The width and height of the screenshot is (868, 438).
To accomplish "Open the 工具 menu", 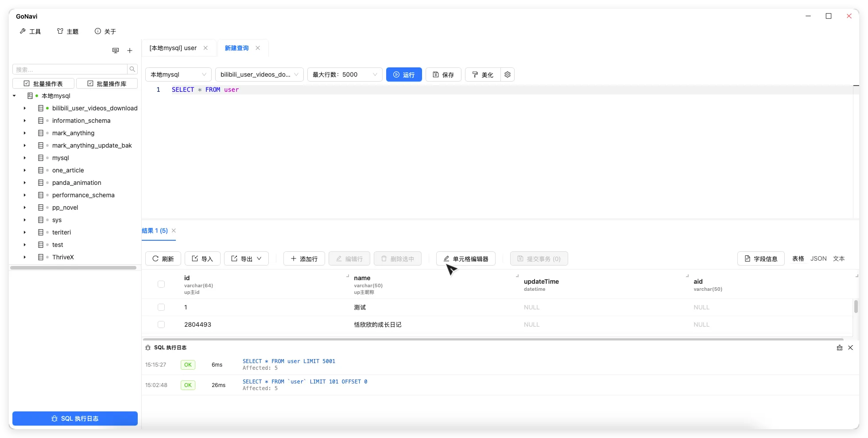I will (31, 31).
